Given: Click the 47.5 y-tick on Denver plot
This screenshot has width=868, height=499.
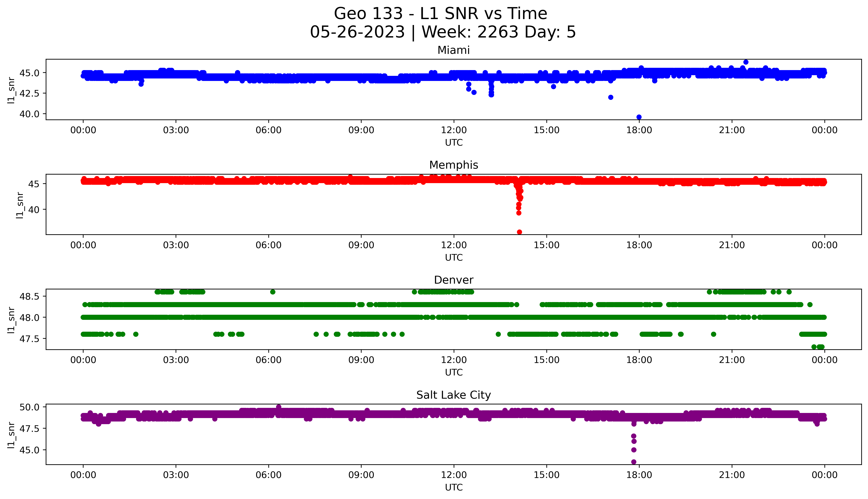Looking at the screenshot, I should point(30,339).
